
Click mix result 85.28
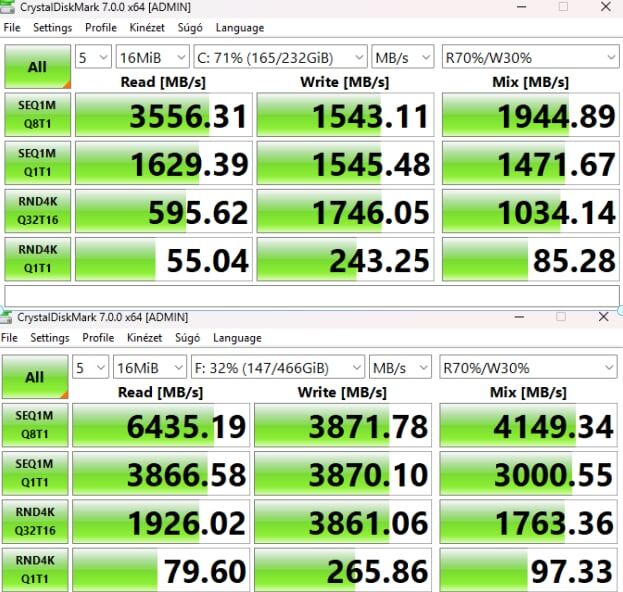click(530, 259)
